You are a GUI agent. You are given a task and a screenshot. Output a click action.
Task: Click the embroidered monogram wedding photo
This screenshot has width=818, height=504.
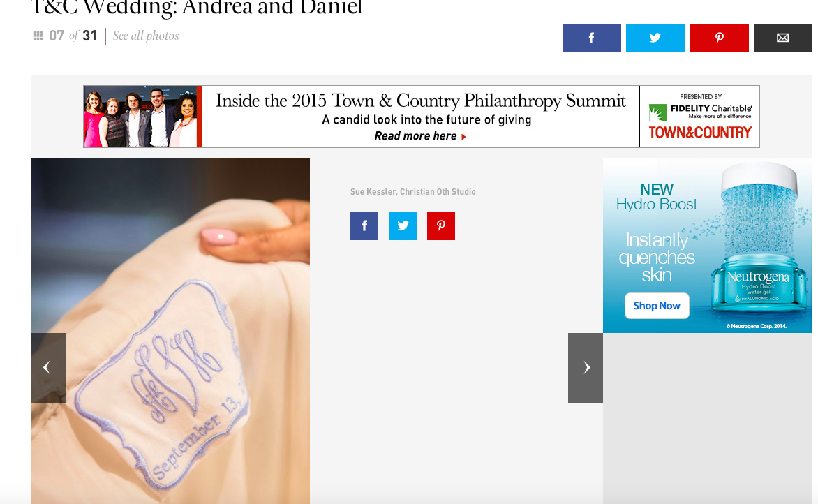[170, 332]
